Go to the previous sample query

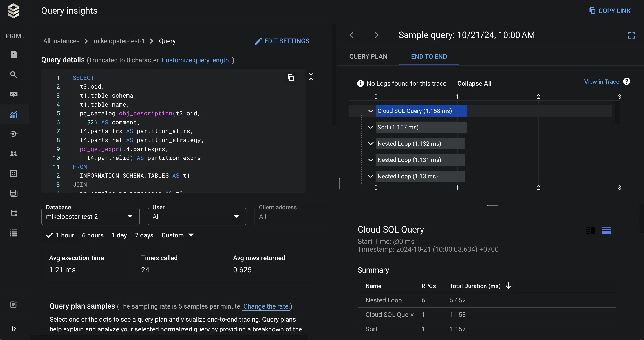(351, 35)
